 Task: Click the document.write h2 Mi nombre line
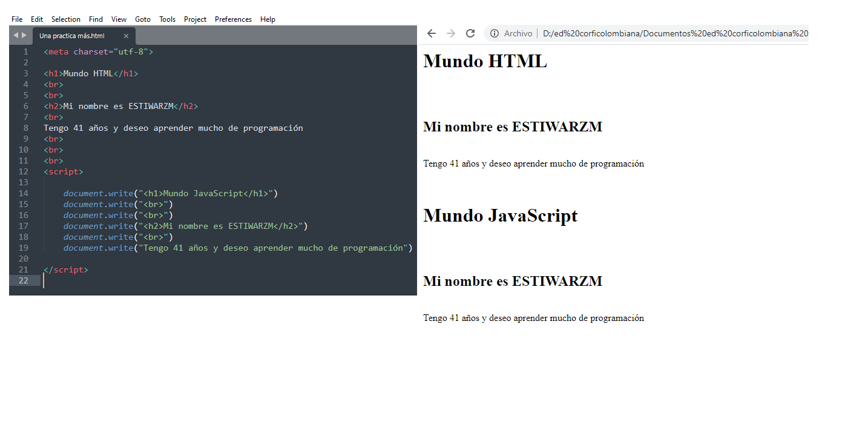[x=186, y=226]
